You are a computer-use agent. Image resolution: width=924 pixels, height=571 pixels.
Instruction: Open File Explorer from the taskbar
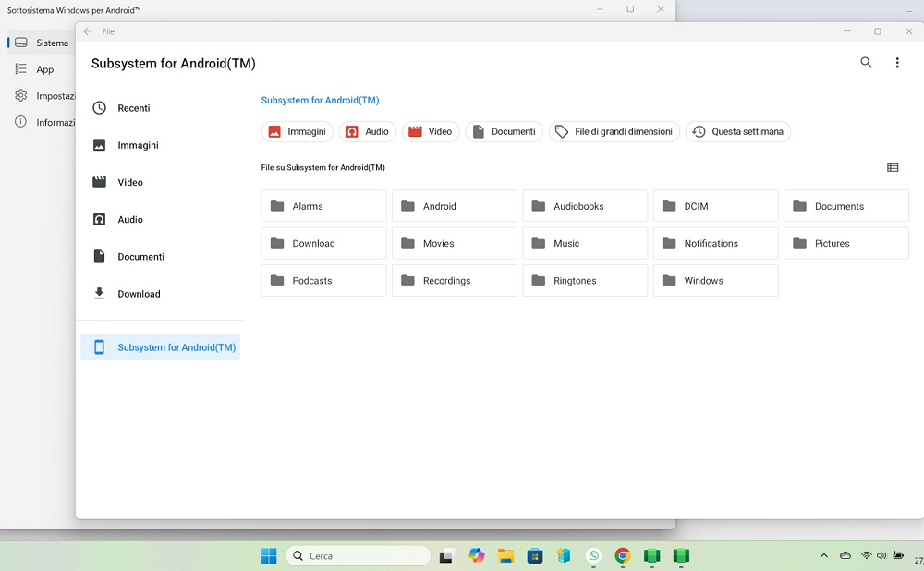point(505,555)
